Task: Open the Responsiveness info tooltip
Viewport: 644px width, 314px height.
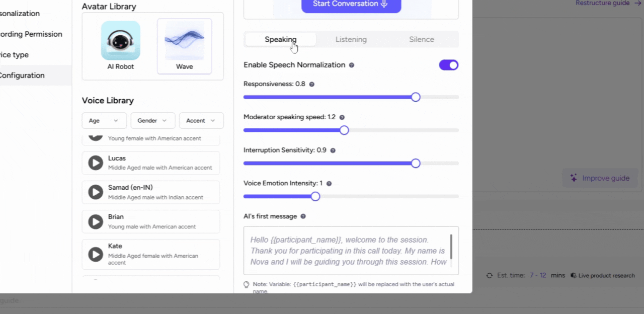Action: (x=311, y=84)
